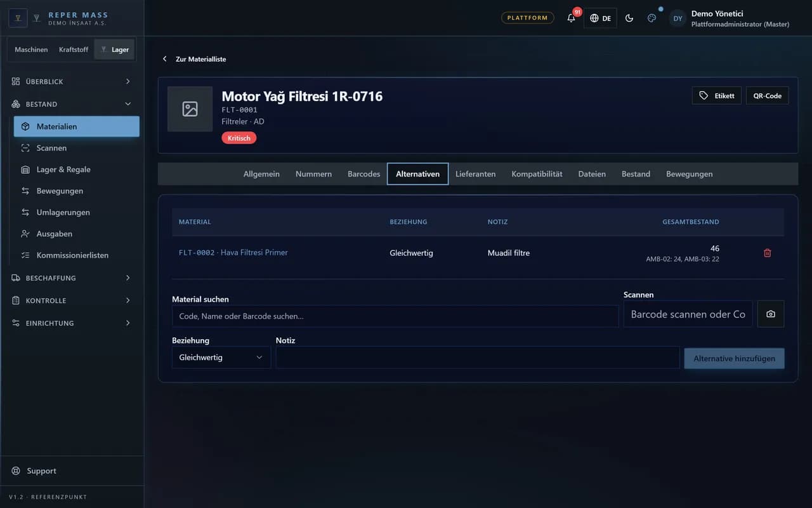Open camera to scan barcode
812x508 pixels.
(771, 314)
